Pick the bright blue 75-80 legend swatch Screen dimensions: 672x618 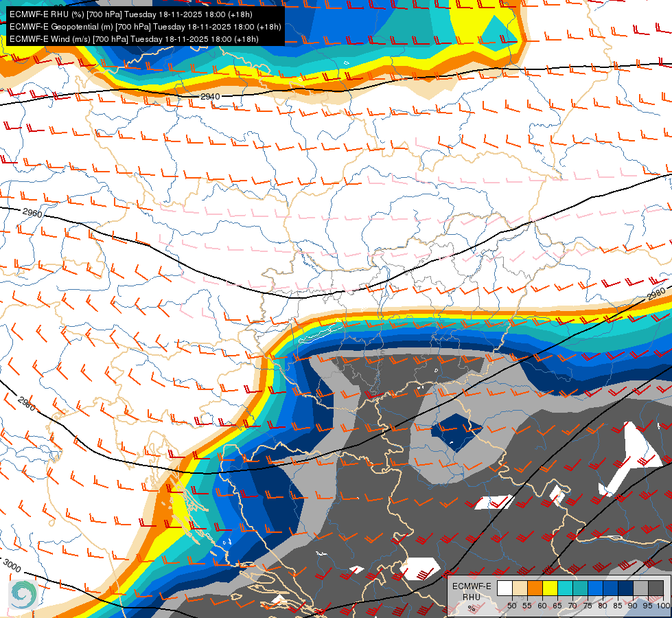(595, 588)
